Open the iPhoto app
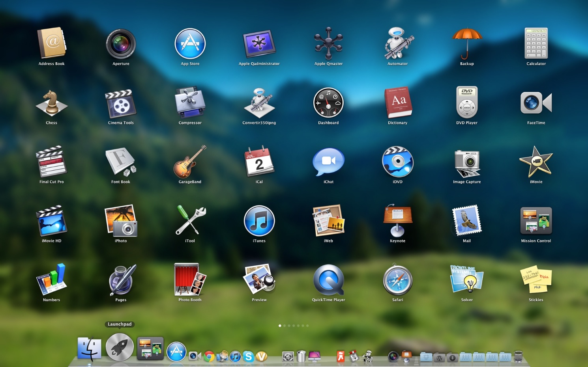The image size is (588, 367). 121,221
